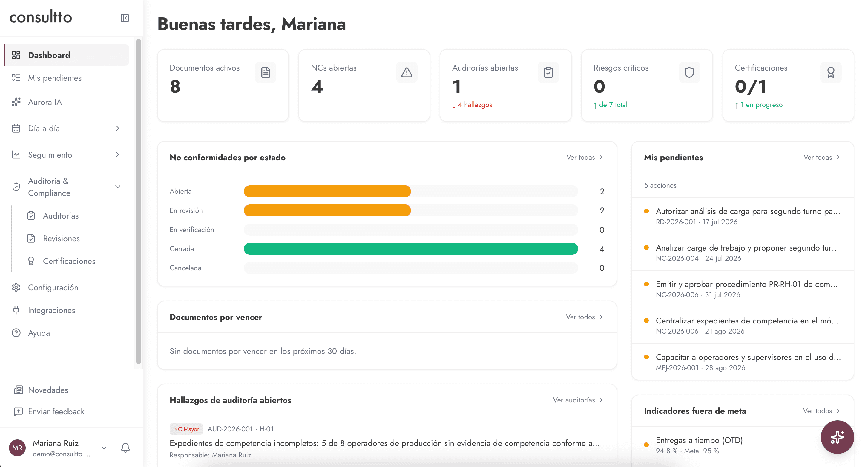Image resolution: width=868 pixels, height=467 pixels.
Task: Open the floating Aurora AI assistant button
Action: click(x=837, y=437)
